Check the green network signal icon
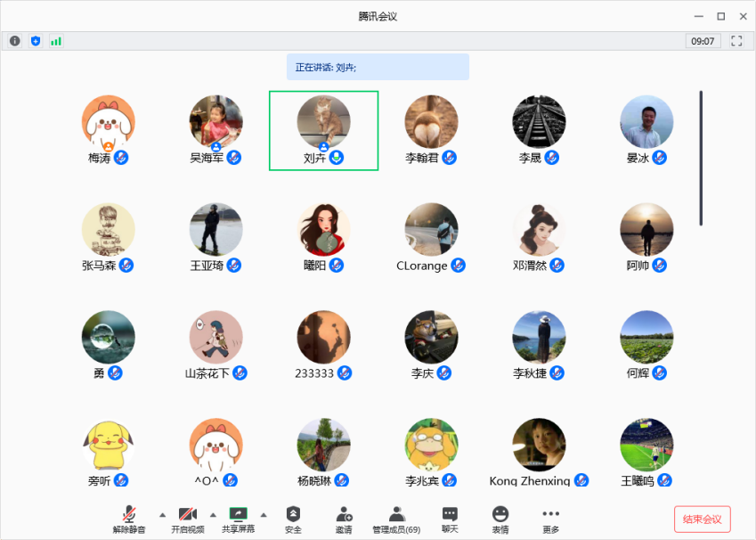 (x=56, y=41)
